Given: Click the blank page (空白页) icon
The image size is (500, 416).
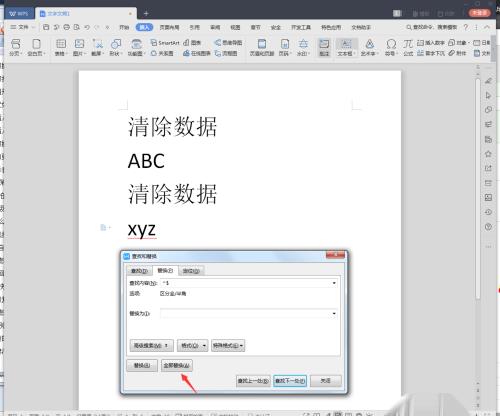Looking at the screenshot, I should pyautogui.click(x=36, y=47).
